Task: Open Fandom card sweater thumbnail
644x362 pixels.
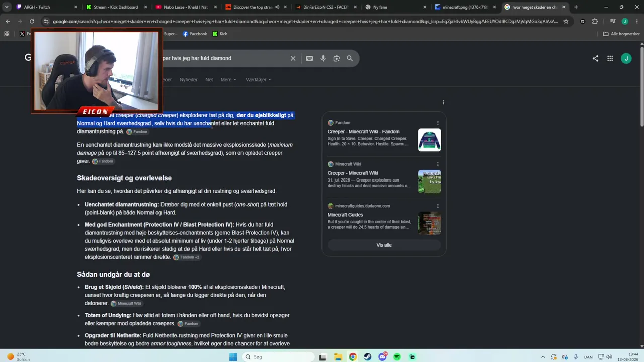Action: tap(429, 140)
